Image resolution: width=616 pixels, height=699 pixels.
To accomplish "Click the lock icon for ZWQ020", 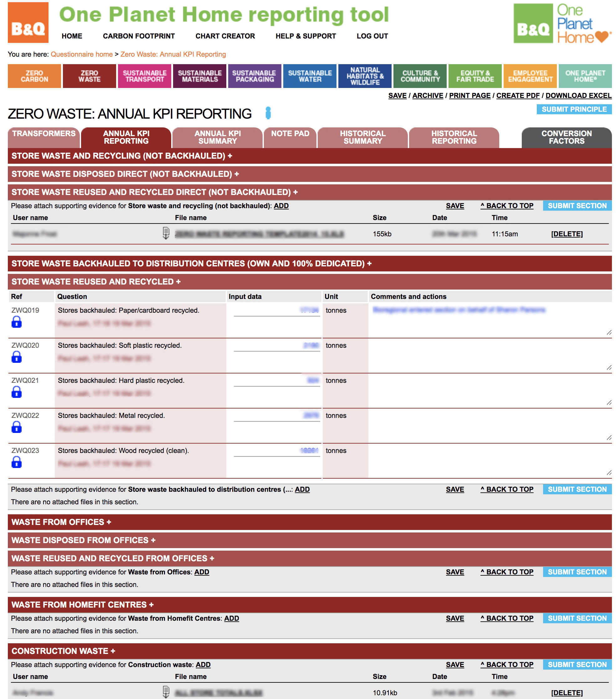I will [16, 357].
